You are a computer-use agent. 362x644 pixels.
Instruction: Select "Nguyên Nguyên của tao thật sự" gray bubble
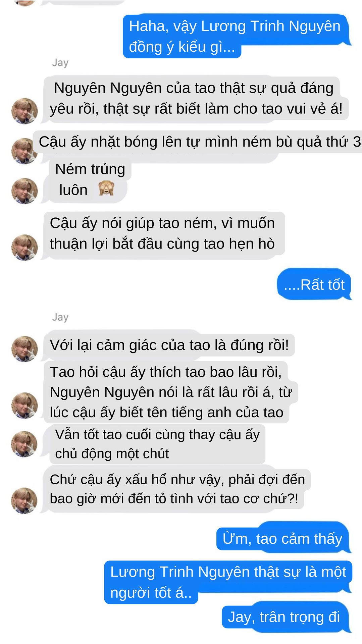196,99
